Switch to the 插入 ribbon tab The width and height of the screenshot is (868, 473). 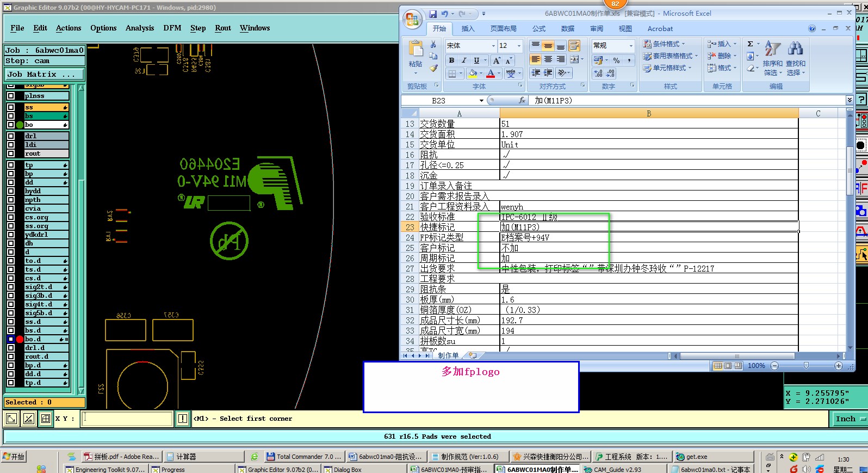coord(468,28)
